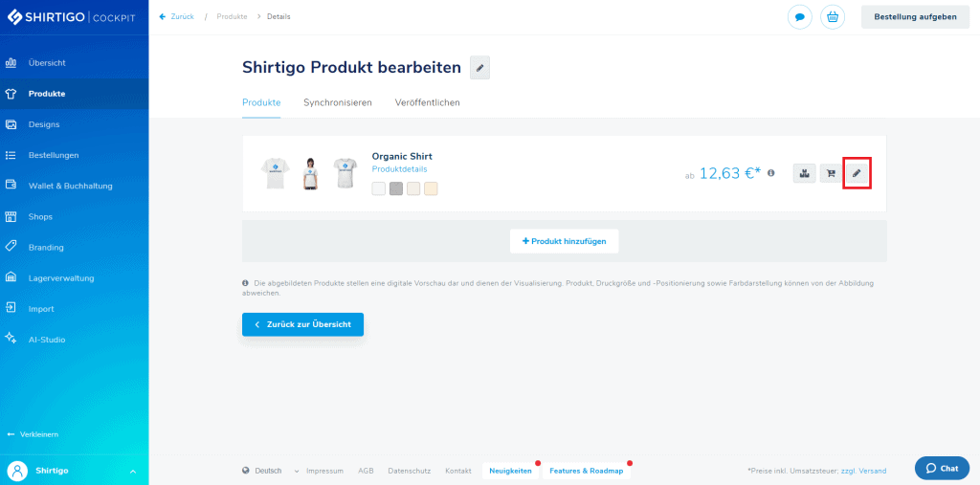Click the info icon next to 12,63 € price
This screenshot has height=485, width=980.
(x=770, y=173)
